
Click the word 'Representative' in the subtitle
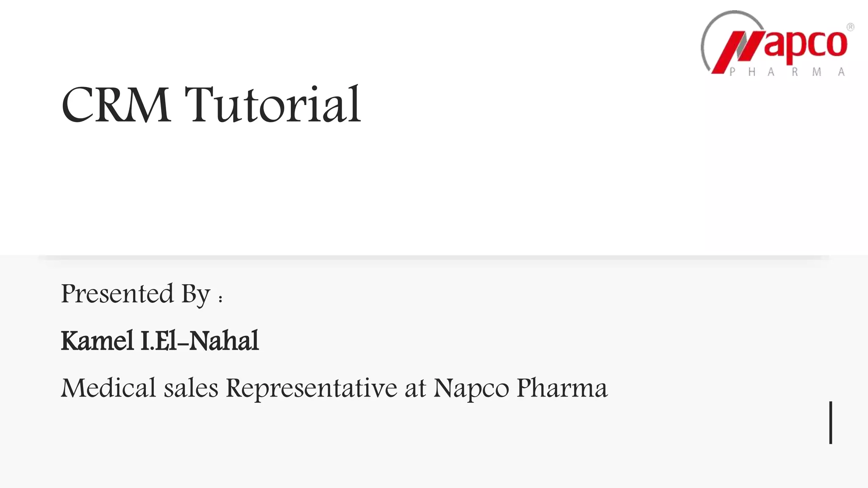(x=311, y=388)
